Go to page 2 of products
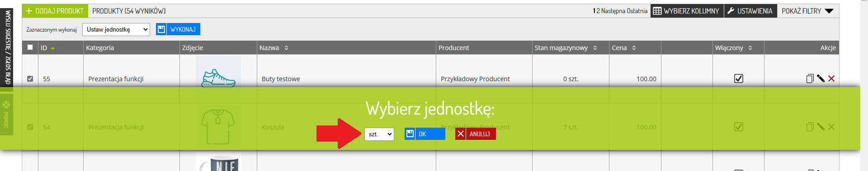 pyautogui.click(x=598, y=11)
